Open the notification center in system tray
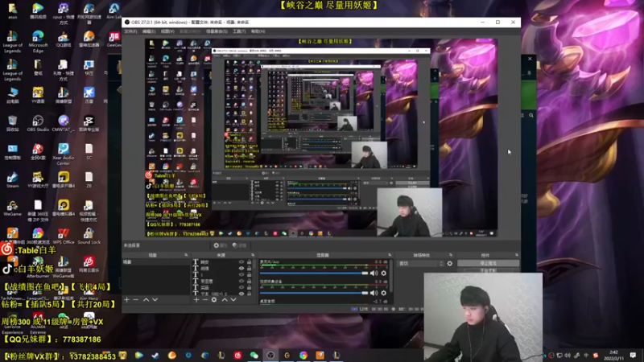Screen dimensions: 644x362 [x=633, y=355]
